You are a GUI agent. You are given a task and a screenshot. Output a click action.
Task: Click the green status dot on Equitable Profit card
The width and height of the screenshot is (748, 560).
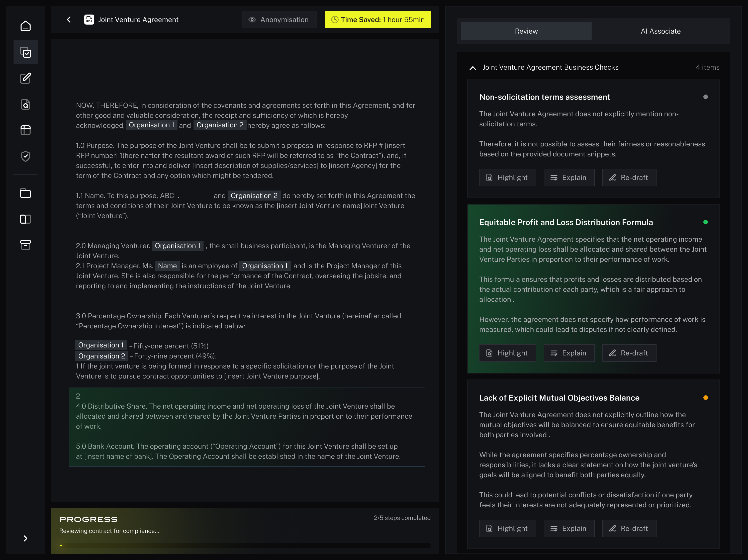pos(705,222)
